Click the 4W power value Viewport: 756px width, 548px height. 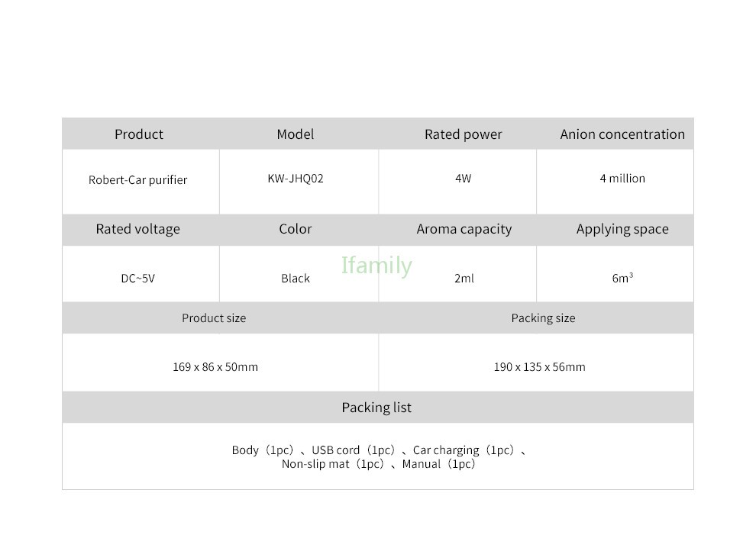point(463,179)
